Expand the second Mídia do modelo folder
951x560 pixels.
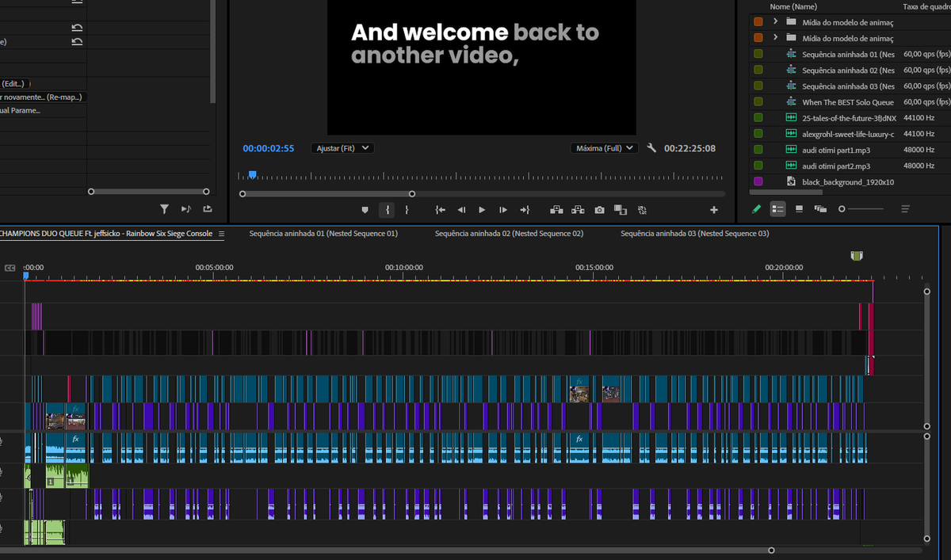coord(775,38)
